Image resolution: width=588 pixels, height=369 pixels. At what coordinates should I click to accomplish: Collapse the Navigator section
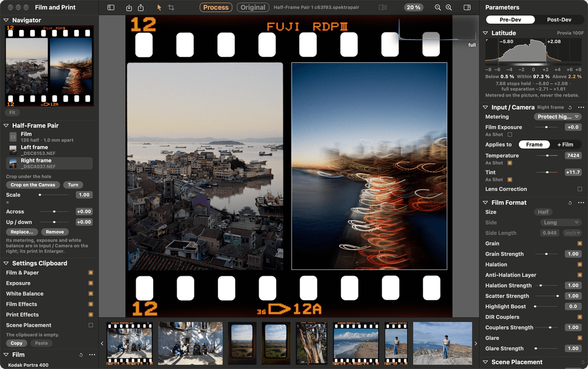(6, 20)
